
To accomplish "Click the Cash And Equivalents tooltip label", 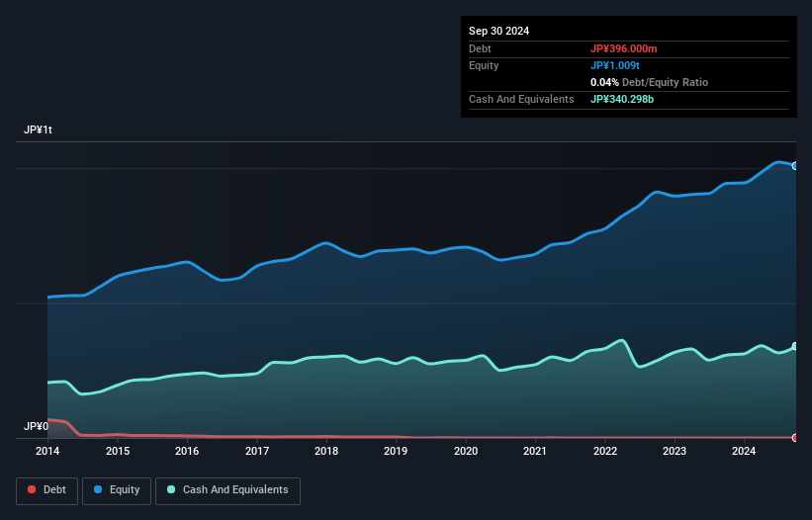I will [521, 99].
